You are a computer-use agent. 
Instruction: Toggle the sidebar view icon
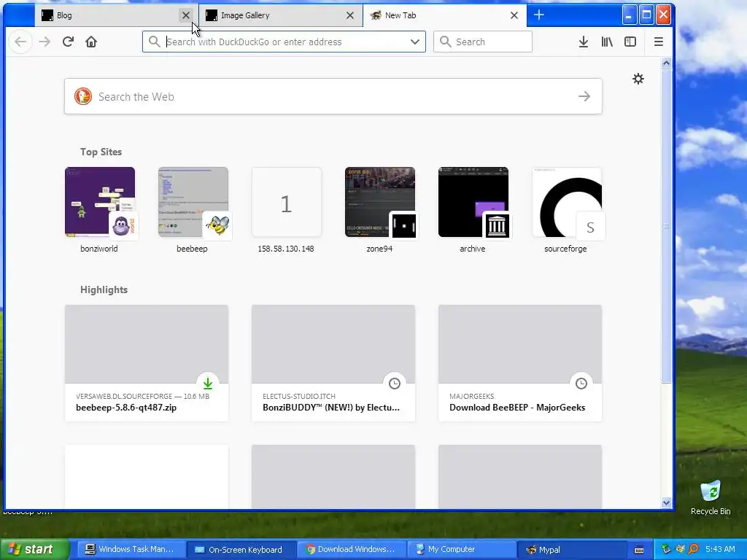point(630,42)
